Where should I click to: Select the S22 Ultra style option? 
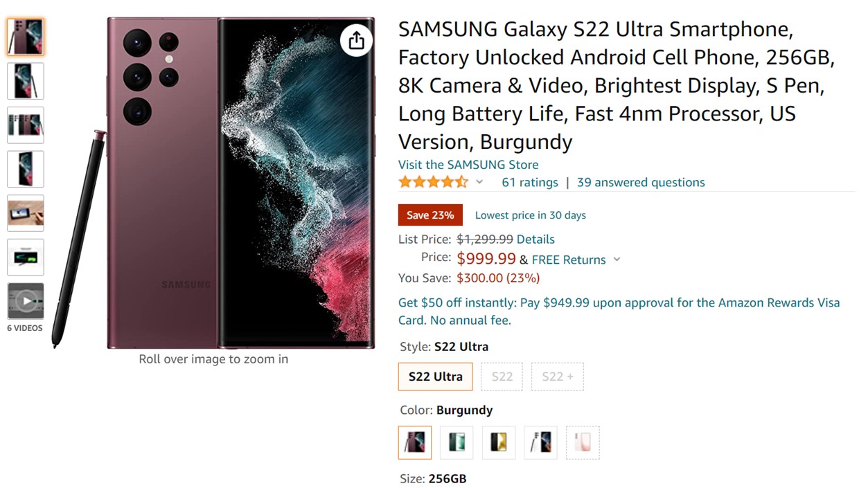click(435, 377)
